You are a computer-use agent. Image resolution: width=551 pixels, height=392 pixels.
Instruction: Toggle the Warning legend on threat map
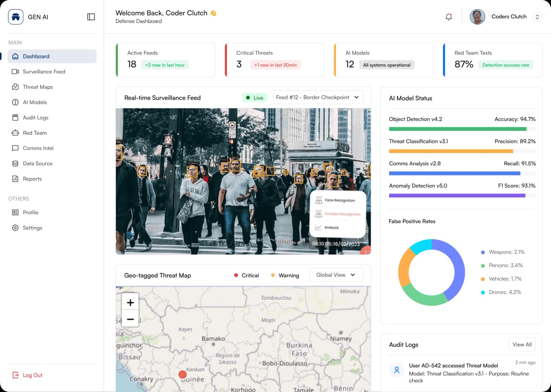coord(285,275)
